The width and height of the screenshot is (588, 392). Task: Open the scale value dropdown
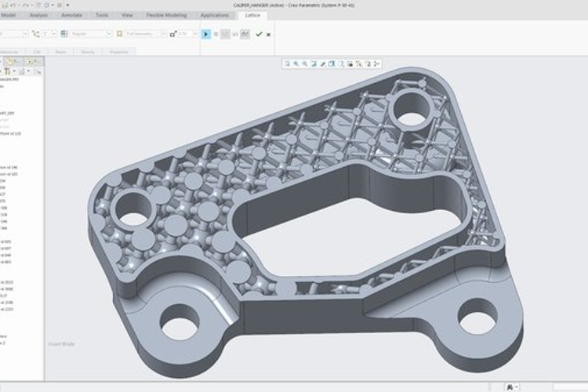click(x=193, y=34)
